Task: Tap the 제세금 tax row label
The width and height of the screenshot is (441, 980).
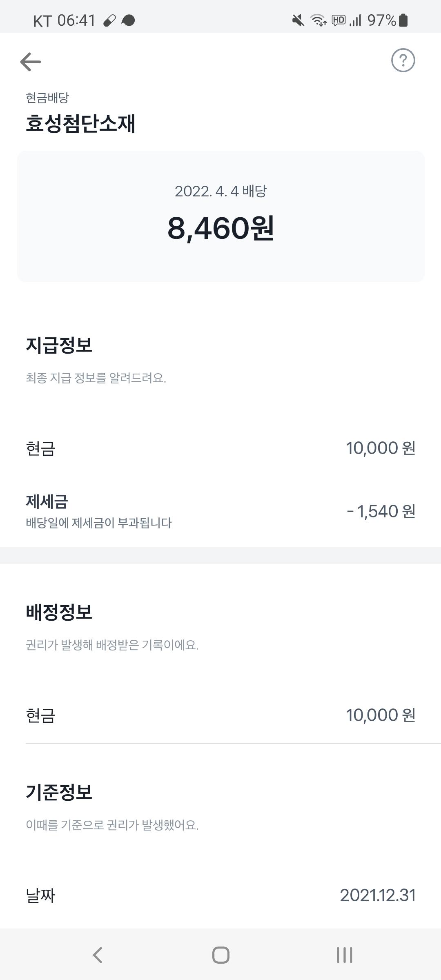Action: point(47,501)
